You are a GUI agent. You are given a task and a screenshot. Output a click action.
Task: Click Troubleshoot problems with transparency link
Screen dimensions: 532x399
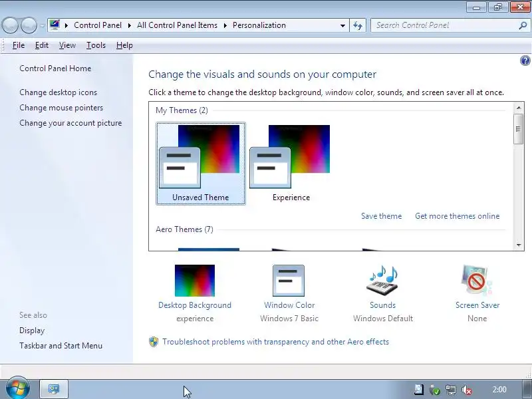(275, 342)
